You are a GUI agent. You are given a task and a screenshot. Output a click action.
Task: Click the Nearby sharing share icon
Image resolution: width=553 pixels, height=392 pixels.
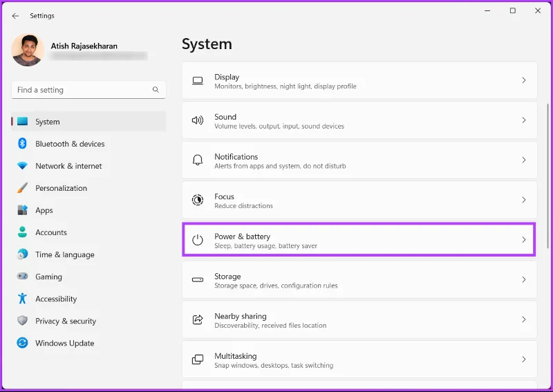198,319
